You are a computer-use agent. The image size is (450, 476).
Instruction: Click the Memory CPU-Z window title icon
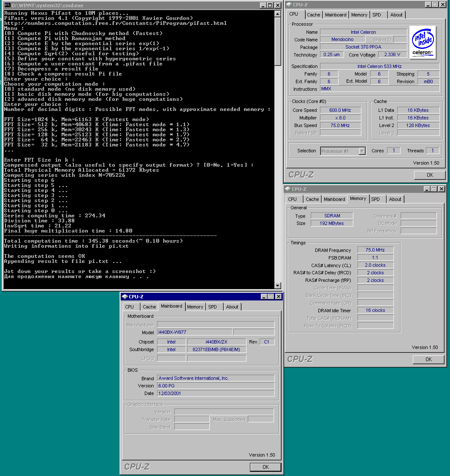288,189
